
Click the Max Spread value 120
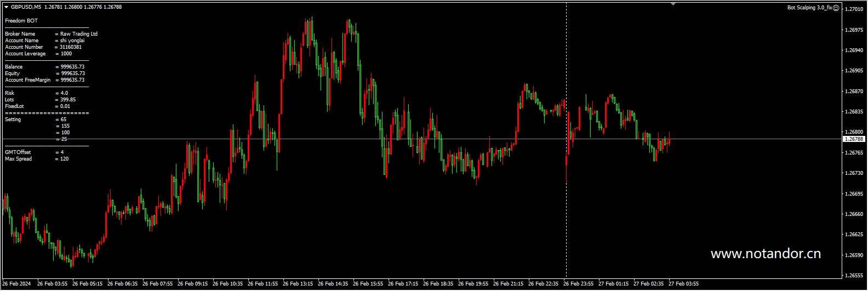click(x=65, y=159)
